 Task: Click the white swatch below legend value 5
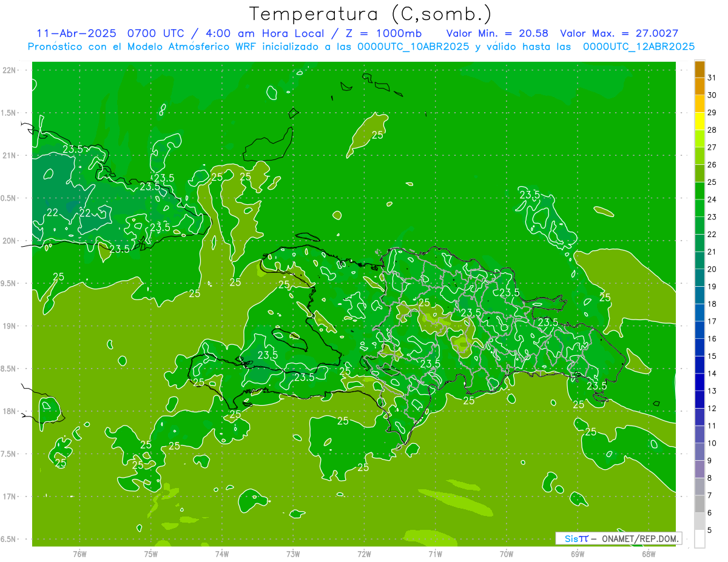pos(699,539)
